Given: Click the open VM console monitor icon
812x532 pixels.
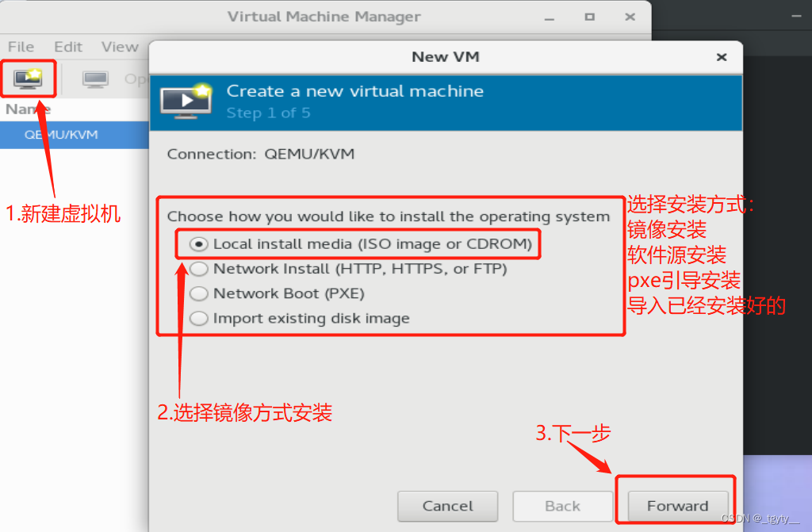Looking at the screenshot, I should click(x=95, y=79).
